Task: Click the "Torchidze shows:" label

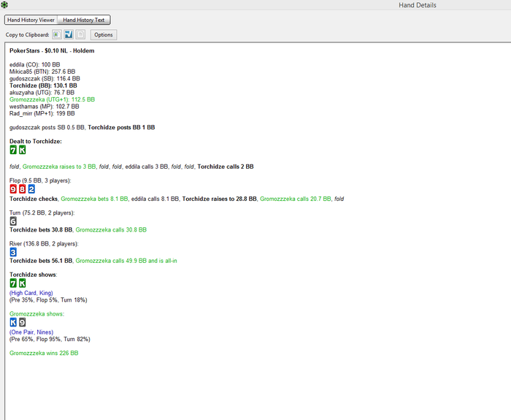Action: (34, 275)
